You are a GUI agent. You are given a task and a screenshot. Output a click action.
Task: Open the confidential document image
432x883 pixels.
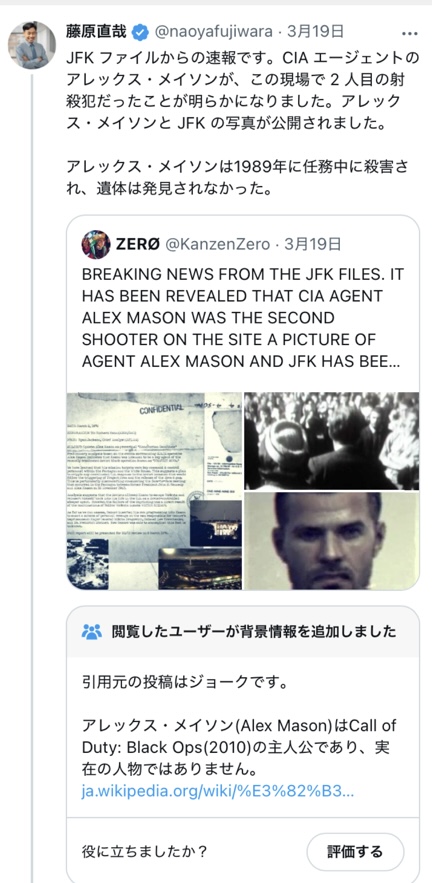[x=154, y=490]
